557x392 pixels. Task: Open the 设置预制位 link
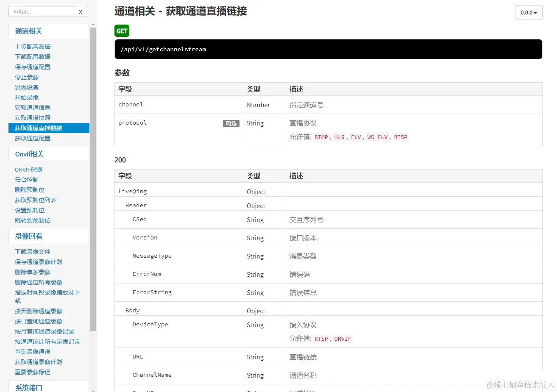[x=30, y=210]
